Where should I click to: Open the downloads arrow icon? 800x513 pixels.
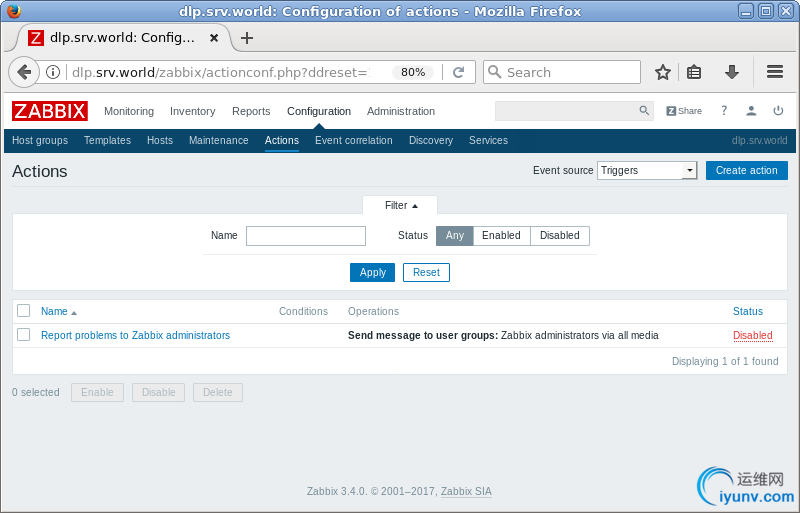coord(732,72)
